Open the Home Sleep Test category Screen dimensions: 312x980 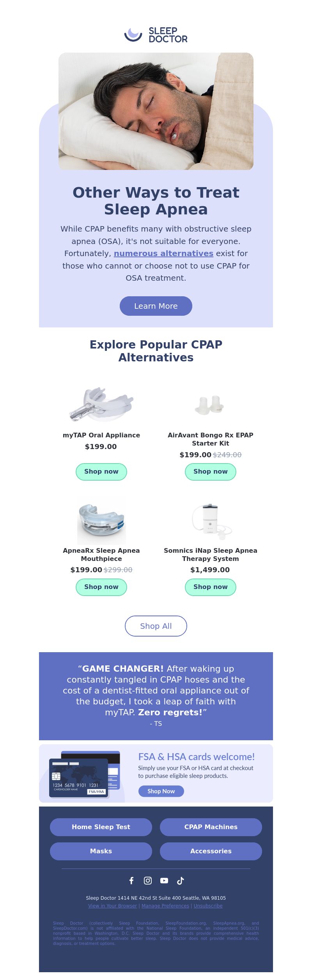click(101, 827)
